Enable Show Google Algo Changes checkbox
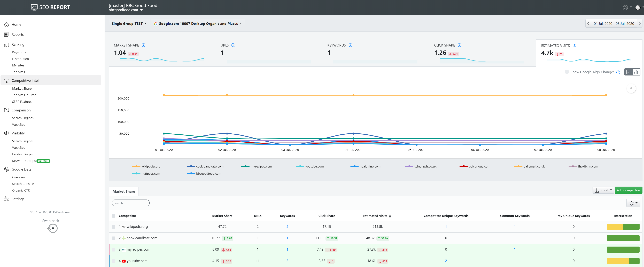644x267 pixels. pyautogui.click(x=567, y=72)
